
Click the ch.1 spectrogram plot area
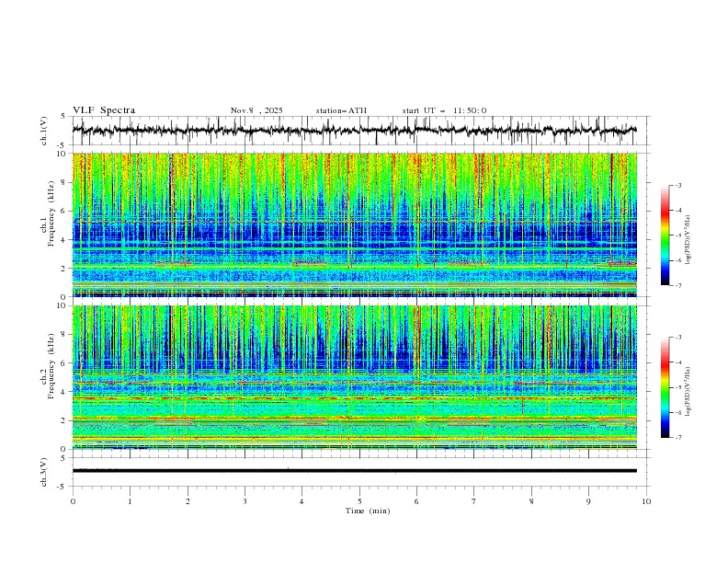tap(354, 224)
